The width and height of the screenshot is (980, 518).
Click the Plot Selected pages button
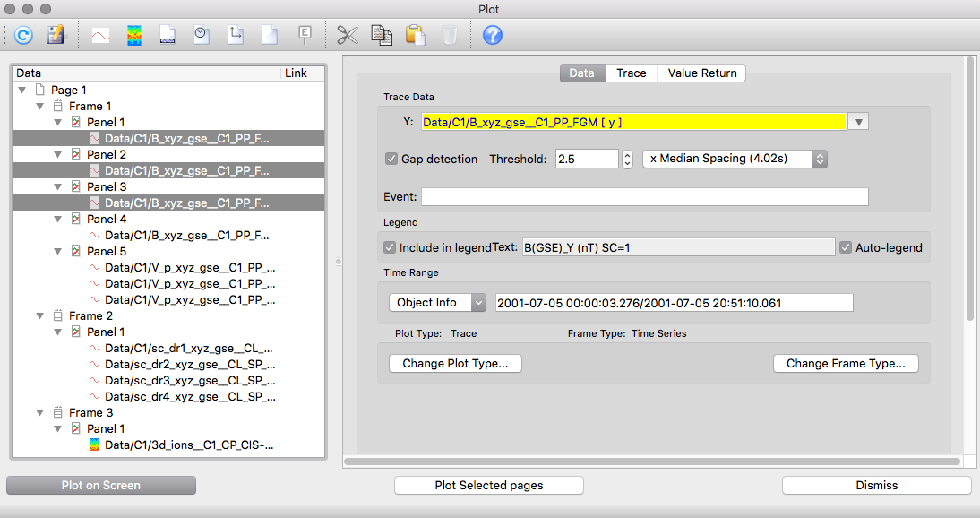(x=489, y=485)
